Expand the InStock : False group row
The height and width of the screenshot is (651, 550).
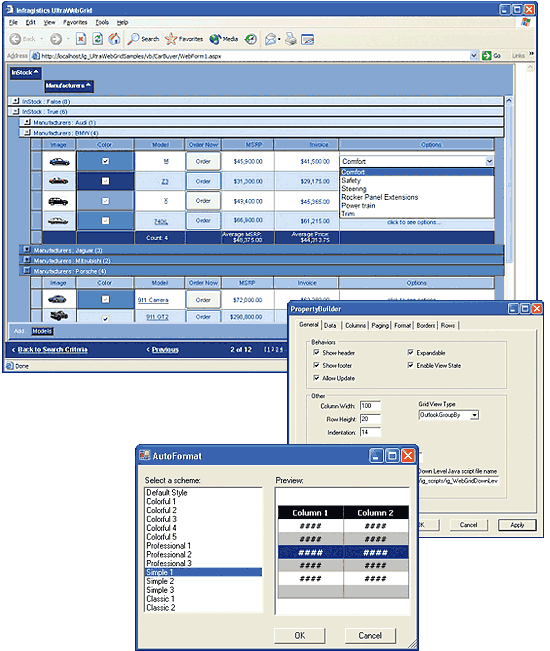coord(16,101)
